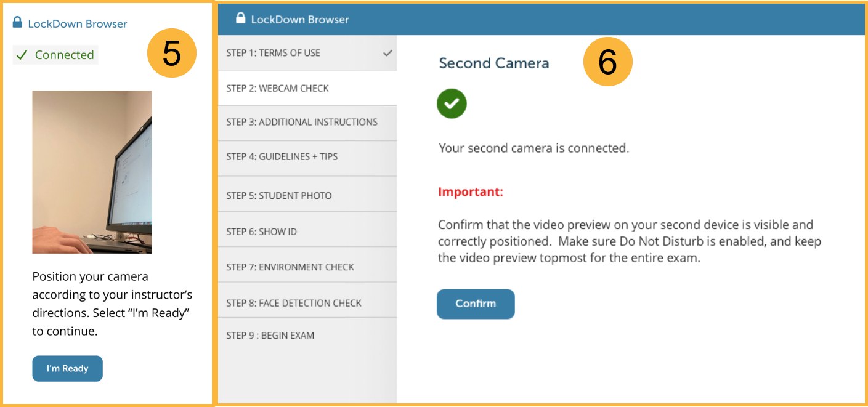Click the lock icon in the blue header
This screenshot has width=868, height=407.
[241, 18]
